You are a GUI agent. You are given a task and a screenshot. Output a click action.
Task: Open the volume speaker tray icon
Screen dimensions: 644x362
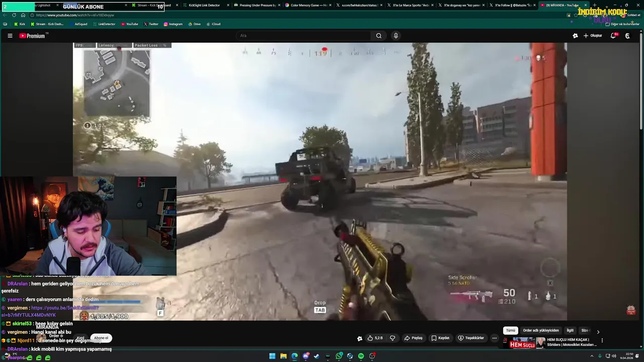tap(614, 356)
